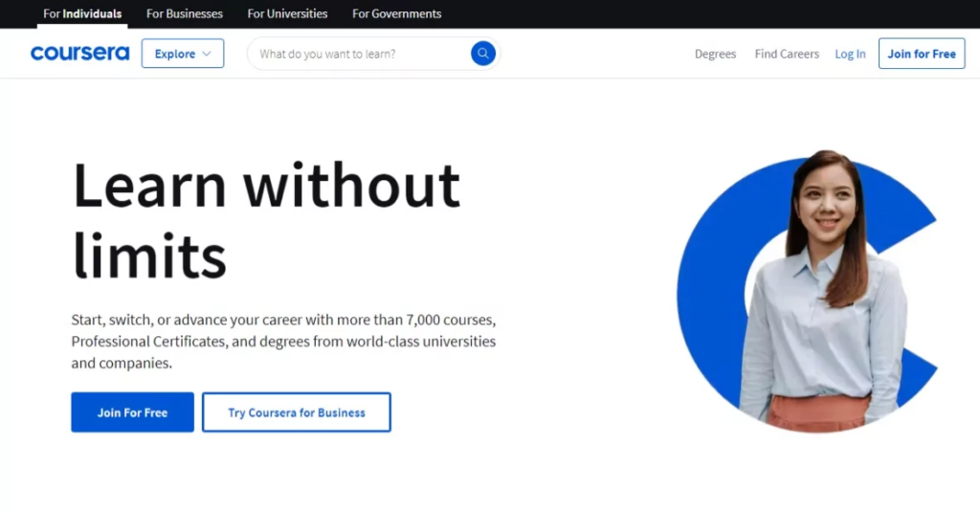Open the Find Careers link
Viewport: 980px width, 512px height.
pyautogui.click(x=787, y=54)
